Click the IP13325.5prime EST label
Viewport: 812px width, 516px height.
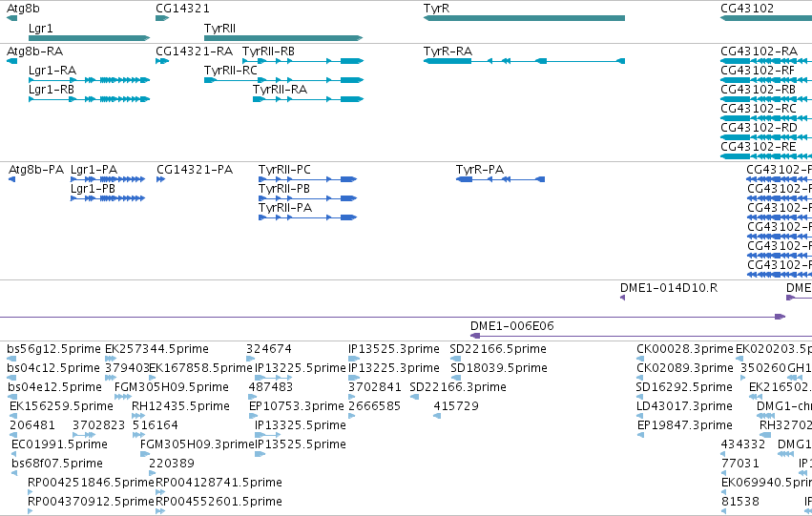(x=301, y=426)
